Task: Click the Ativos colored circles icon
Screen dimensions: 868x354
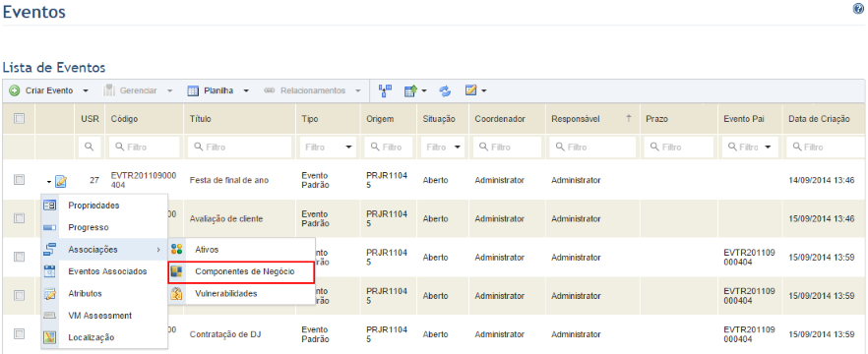Action: tap(176, 250)
